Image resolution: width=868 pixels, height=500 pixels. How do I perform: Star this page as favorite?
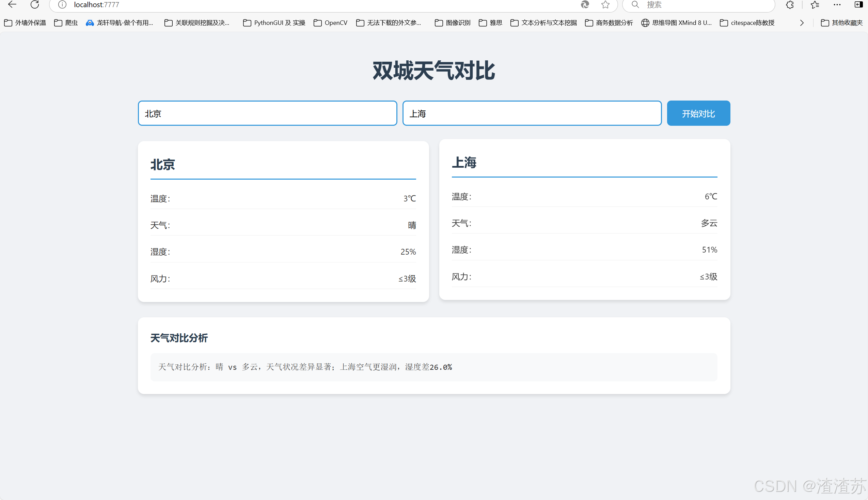tap(605, 4)
